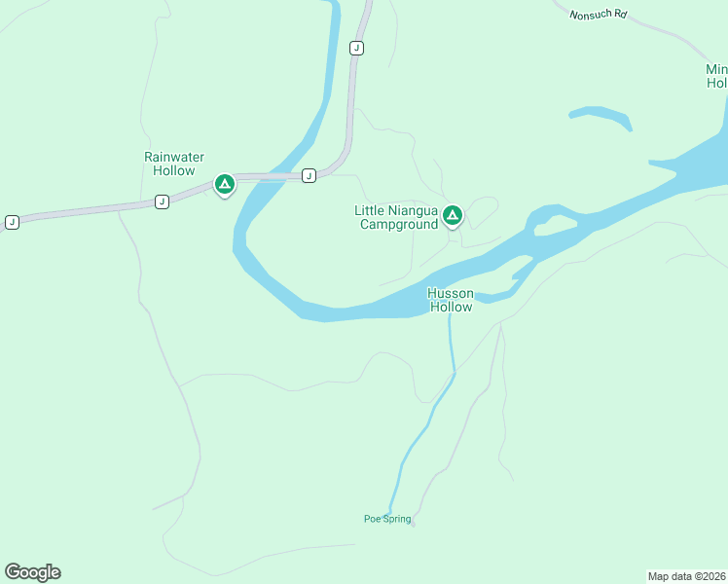Click the Little Niangua Campground tent pin
This screenshot has height=584, width=728.
(x=453, y=216)
